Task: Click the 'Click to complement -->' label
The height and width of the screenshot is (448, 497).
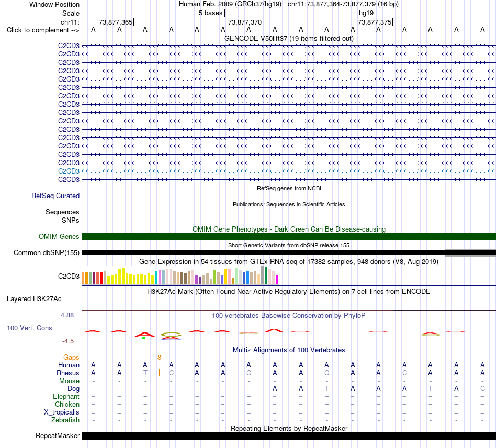Action: pyautogui.click(x=43, y=30)
